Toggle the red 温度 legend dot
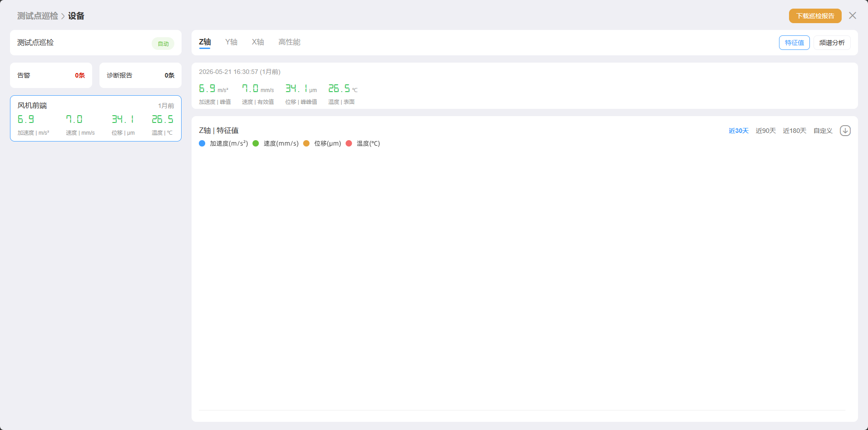 (349, 143)
